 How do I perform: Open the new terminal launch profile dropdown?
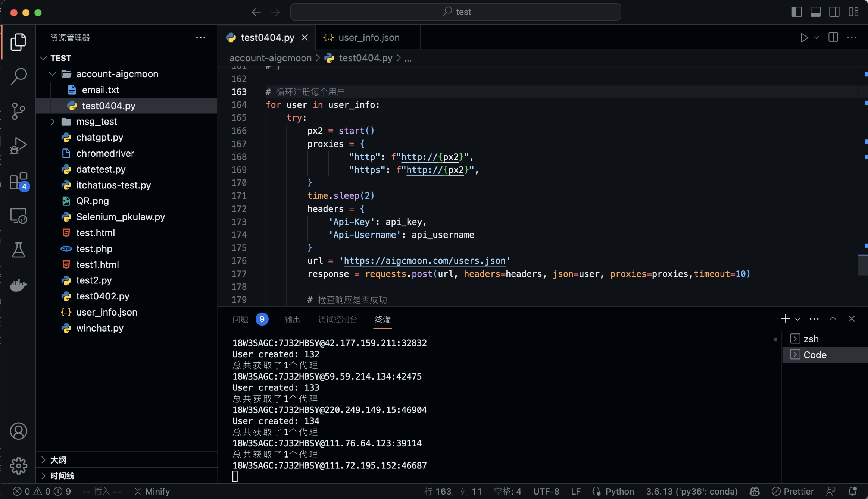point(798,319)
